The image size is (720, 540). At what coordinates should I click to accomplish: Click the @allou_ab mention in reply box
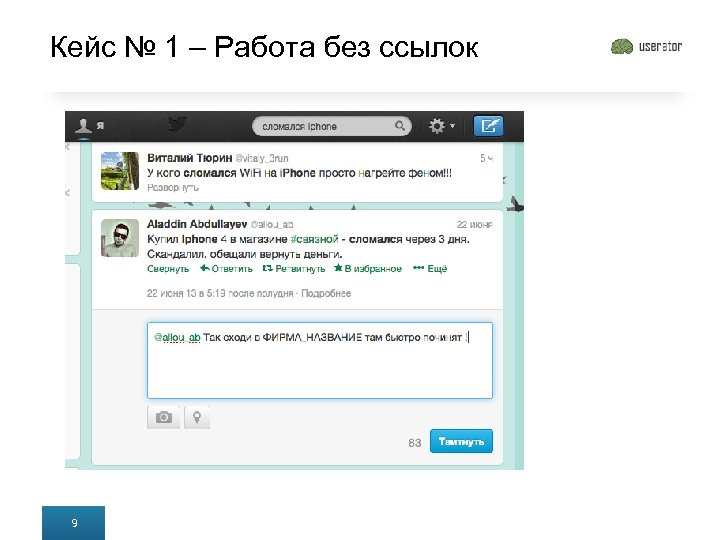click(x=177, y=338)
